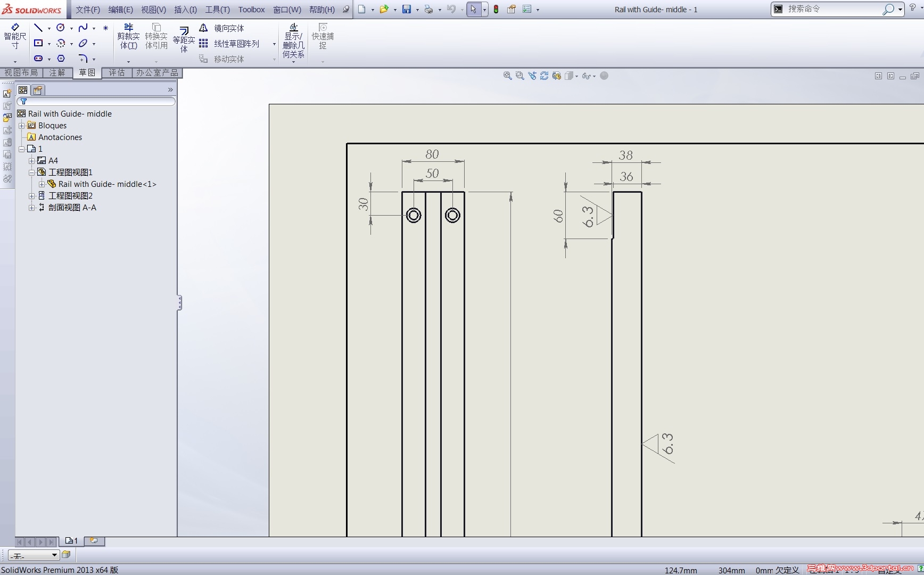
Task: Open the layer dropdown at bottom left
Action: 33,555
